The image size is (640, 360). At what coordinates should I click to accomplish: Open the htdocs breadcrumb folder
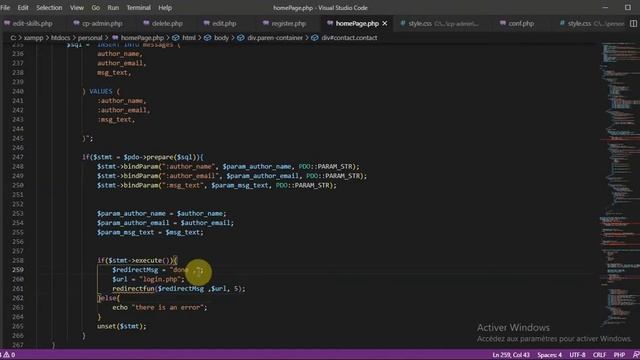tap(60, 38)
